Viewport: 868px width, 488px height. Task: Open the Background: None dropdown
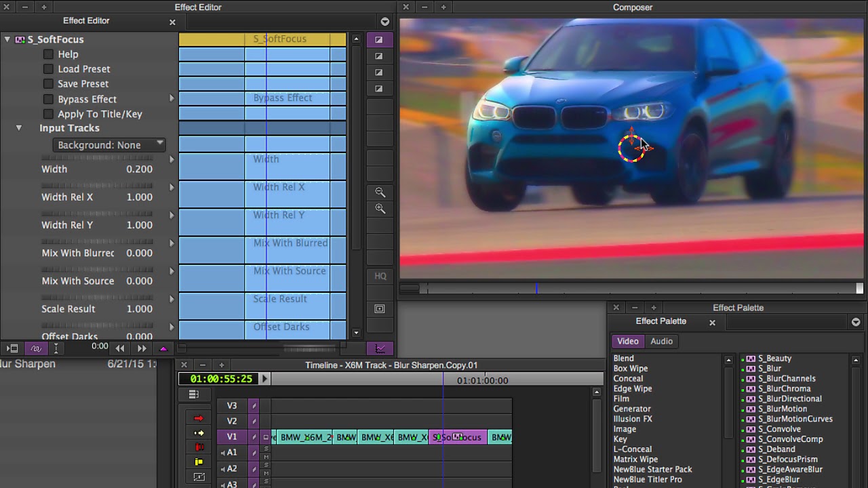coord(109,145)
